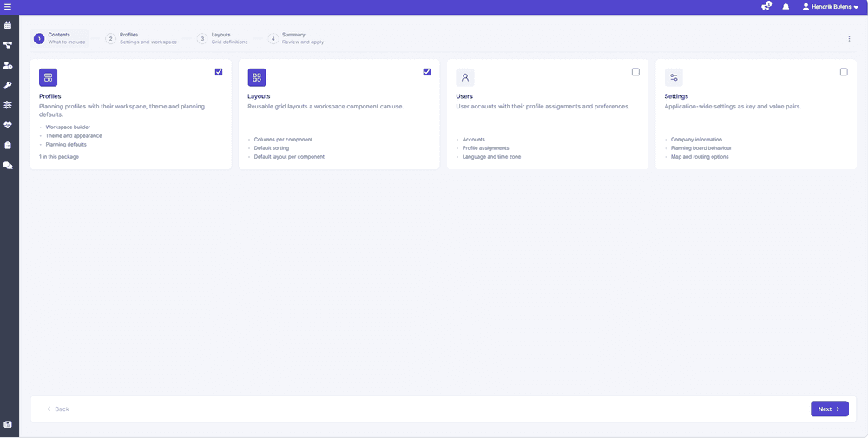This screenshot has width=868, height=438.
Task: Select the wrench tools sidebar icon
Action: pos(8,85)
